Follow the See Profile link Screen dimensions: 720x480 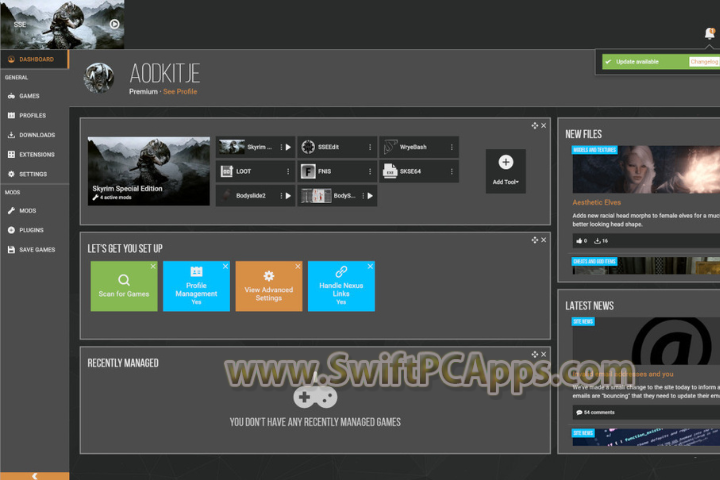click(x=180, y=92)
